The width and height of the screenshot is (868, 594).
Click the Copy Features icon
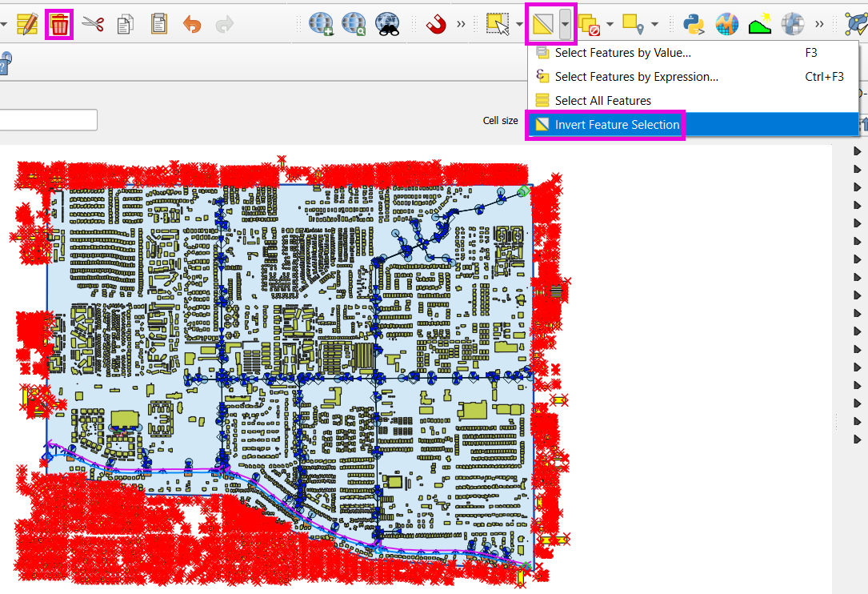coord(126,24)
